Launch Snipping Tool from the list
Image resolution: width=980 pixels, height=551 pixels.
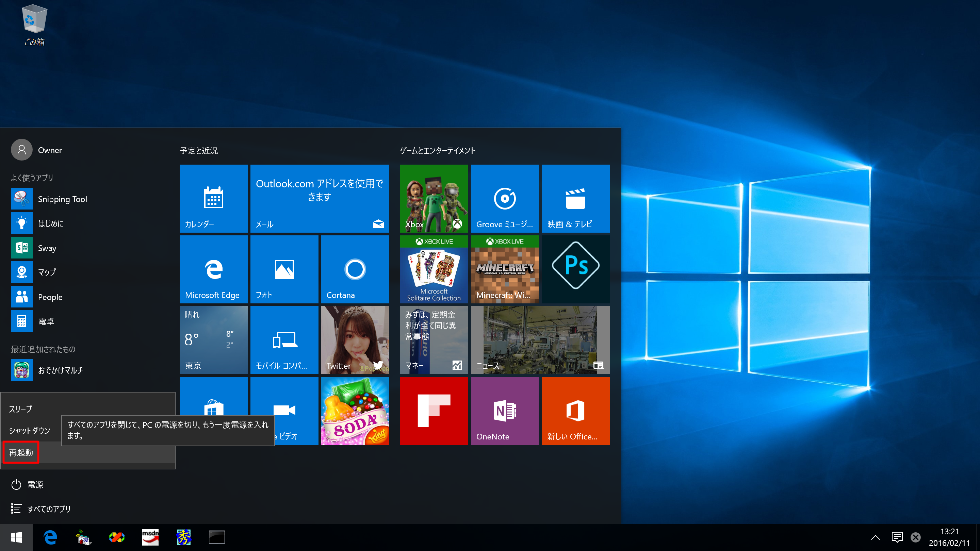87,199
